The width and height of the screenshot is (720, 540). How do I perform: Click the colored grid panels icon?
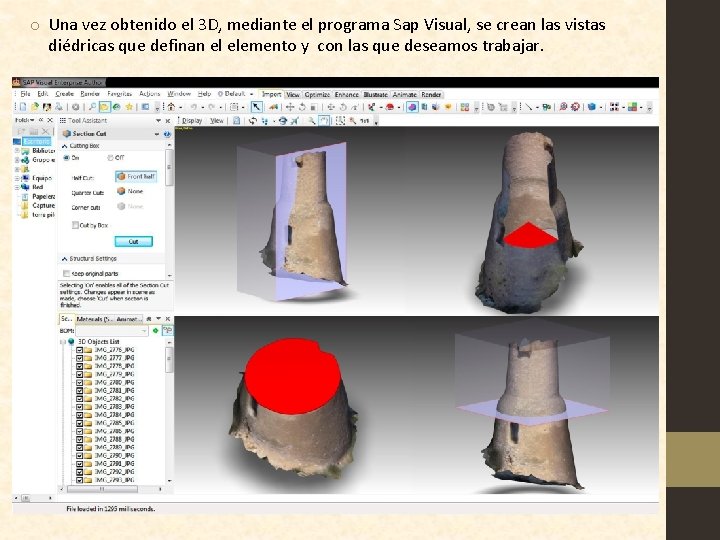coord(633,107)
